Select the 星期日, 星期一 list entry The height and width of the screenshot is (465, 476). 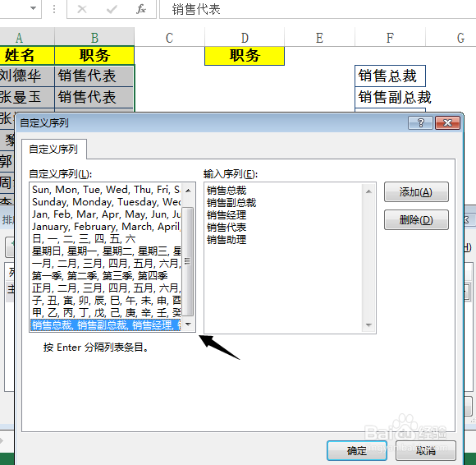click(106, 251)
